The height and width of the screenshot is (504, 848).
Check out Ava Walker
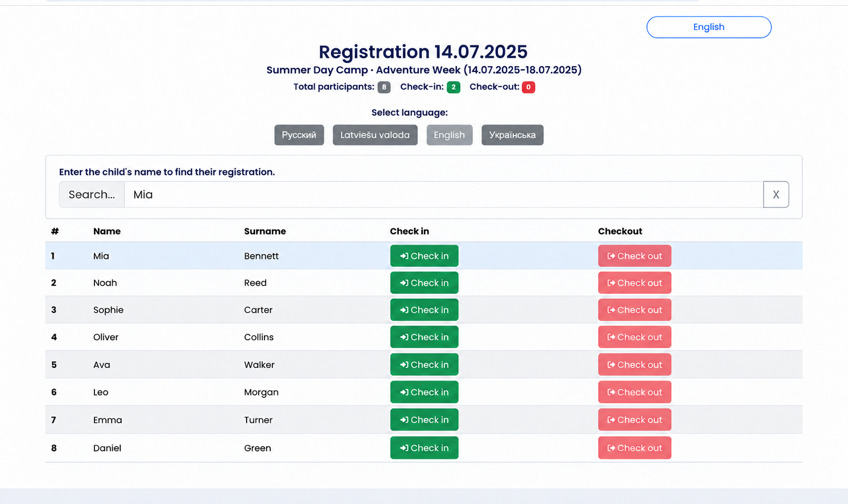click(x=635, y=365)
